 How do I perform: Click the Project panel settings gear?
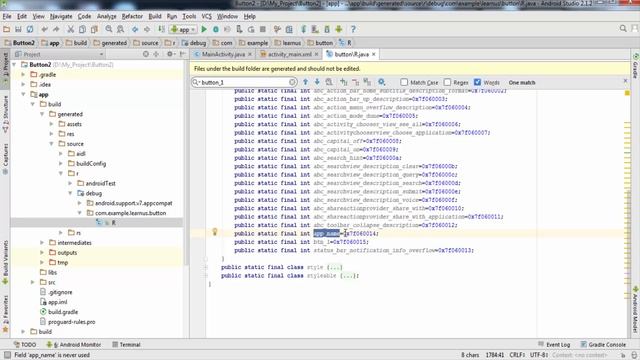click(170, 54)
